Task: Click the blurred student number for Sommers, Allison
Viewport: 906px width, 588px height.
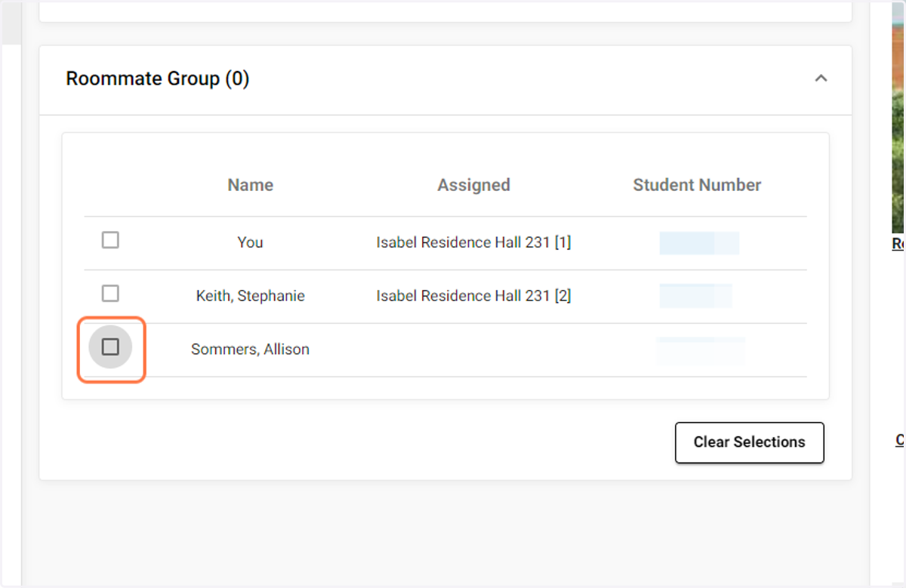Action: (x=701, y=350)
